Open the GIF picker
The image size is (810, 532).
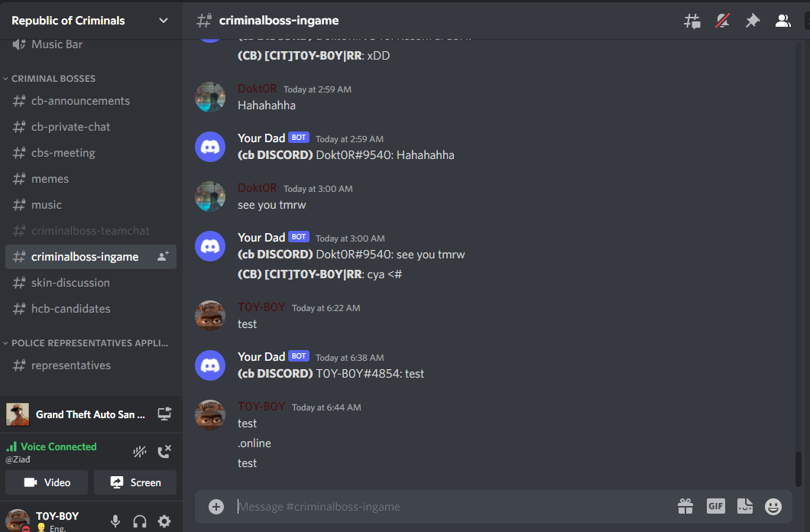pos(715,506)
